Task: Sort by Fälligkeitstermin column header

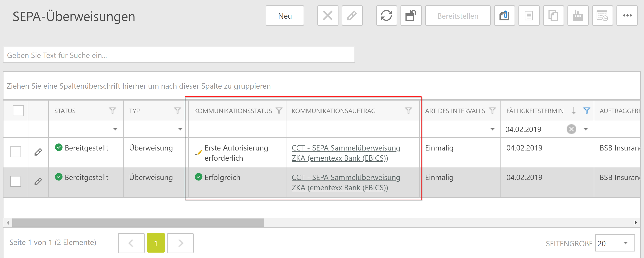Action: tap(535, 111)
